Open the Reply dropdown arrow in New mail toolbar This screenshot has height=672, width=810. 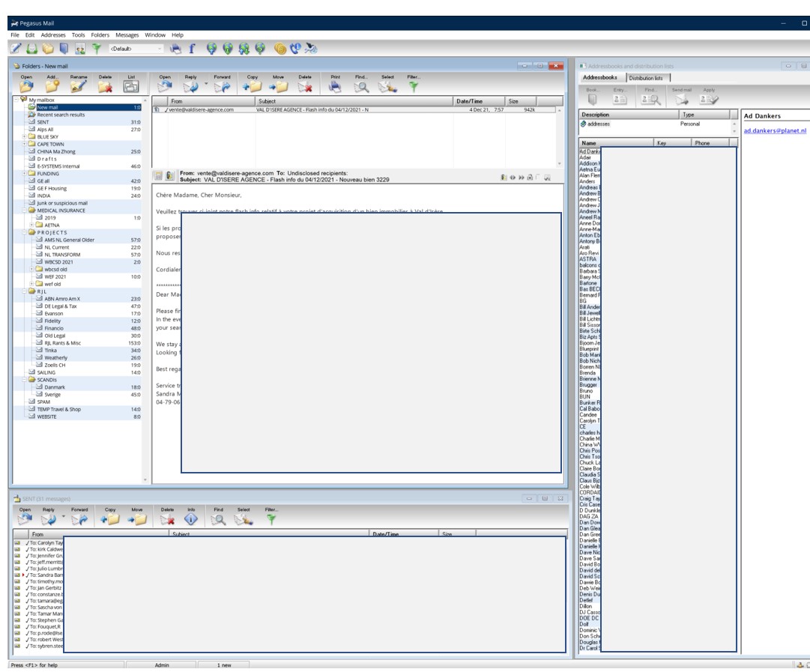click(x=205, y=84)
